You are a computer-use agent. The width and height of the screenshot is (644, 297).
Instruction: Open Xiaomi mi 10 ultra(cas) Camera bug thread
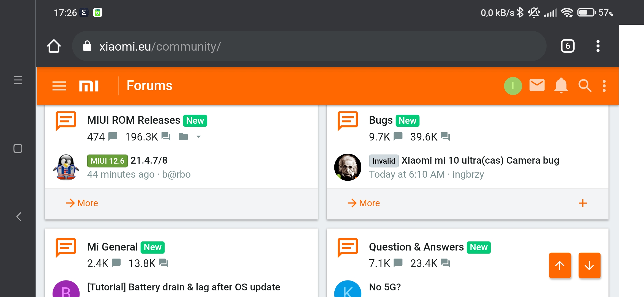480,160
